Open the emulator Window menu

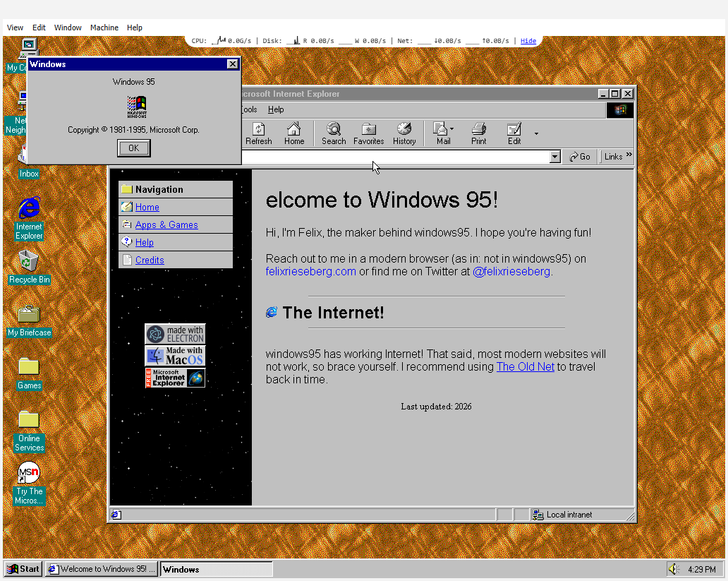(x=68, y=28)
